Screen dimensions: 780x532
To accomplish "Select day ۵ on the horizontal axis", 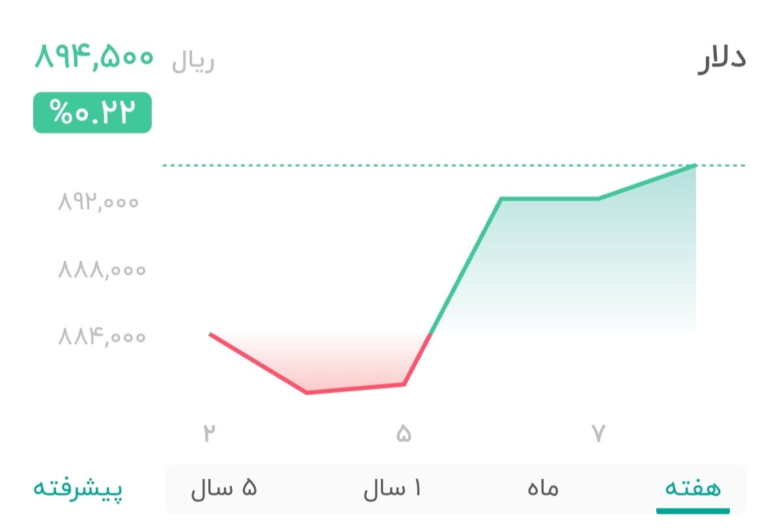I will click(x=402, y=431).
